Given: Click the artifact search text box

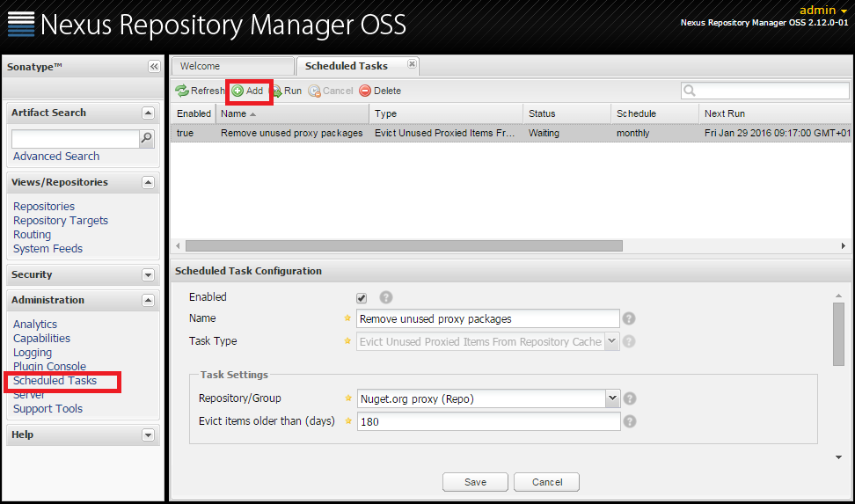Looking at the screenshot, I should tap(76, 139).
